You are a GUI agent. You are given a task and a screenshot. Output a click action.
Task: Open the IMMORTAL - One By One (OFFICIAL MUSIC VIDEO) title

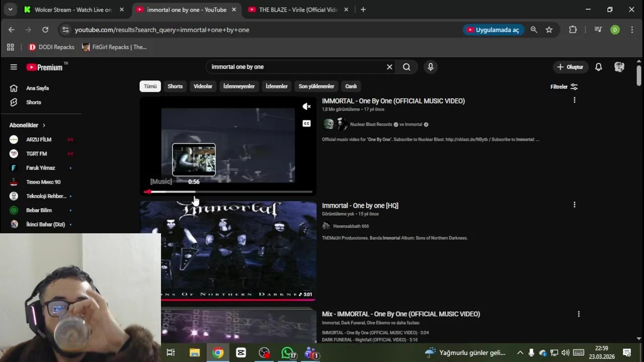point(393,101)
